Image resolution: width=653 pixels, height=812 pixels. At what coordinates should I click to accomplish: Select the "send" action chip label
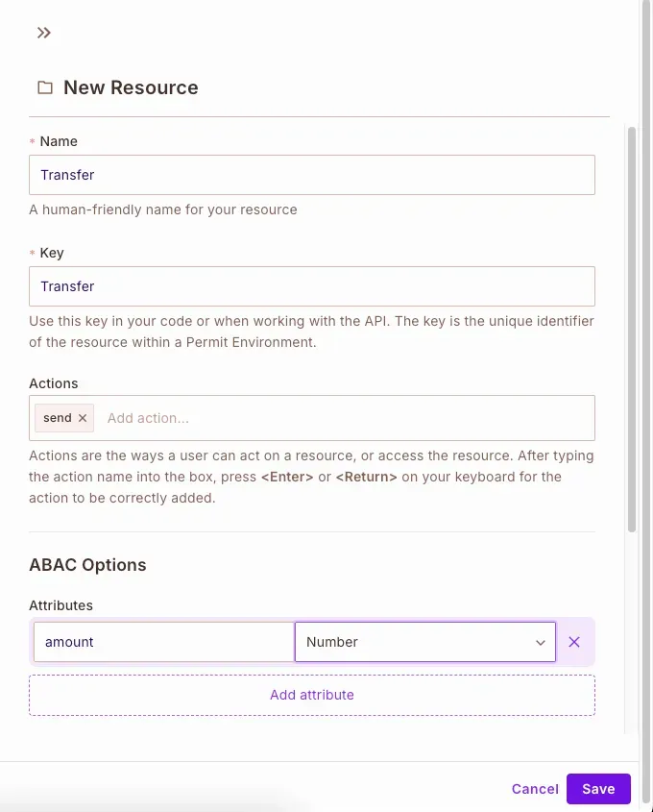click(x=58, y=418)
